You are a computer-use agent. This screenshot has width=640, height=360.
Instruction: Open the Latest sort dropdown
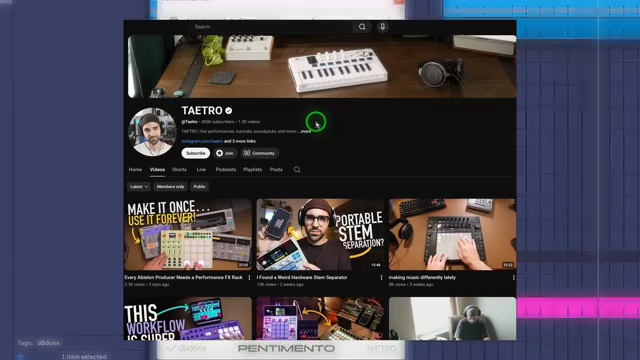tap(138, 187)
